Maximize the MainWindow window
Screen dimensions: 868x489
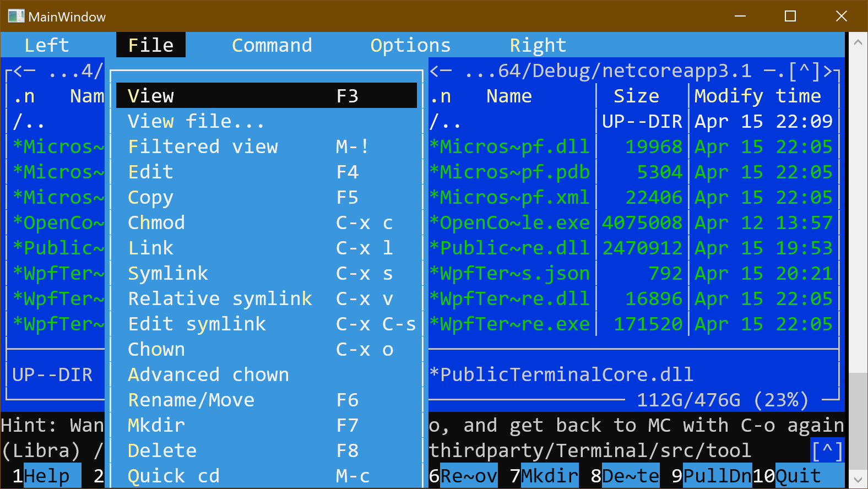click(x=790, y=16)
